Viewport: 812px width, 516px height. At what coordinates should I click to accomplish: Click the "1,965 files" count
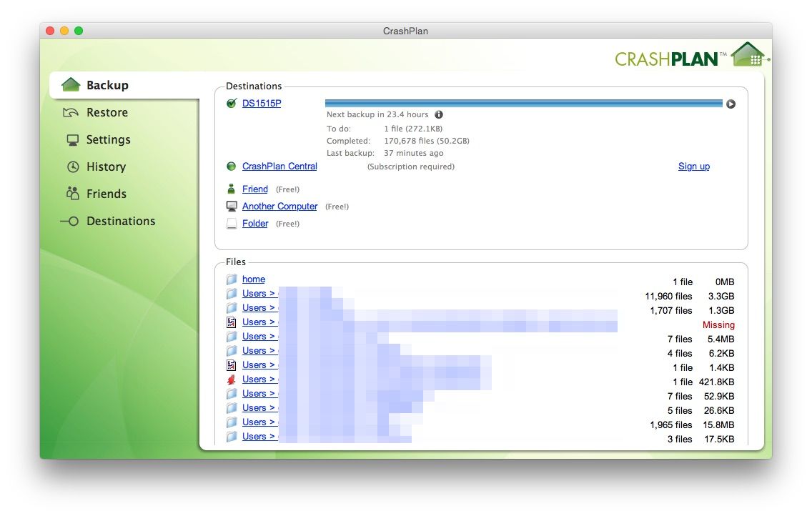tap(671, 425)
